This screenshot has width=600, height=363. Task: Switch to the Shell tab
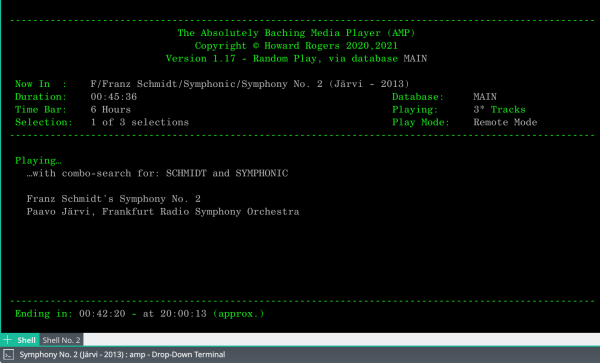26,340
